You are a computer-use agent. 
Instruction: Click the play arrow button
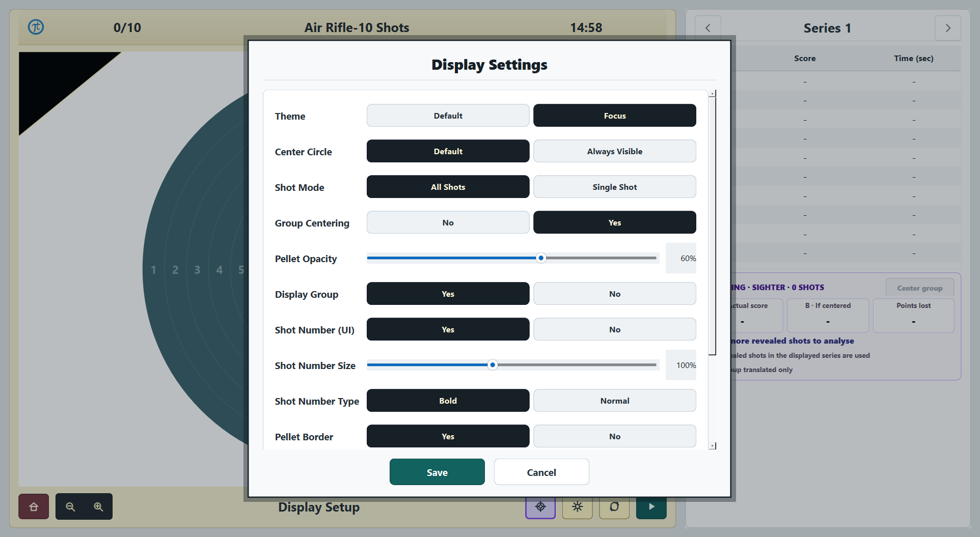[651, 506]
